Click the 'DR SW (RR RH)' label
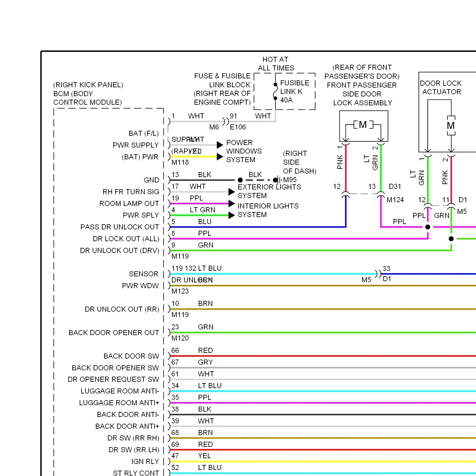476x476 pixels. coord(133,438)
